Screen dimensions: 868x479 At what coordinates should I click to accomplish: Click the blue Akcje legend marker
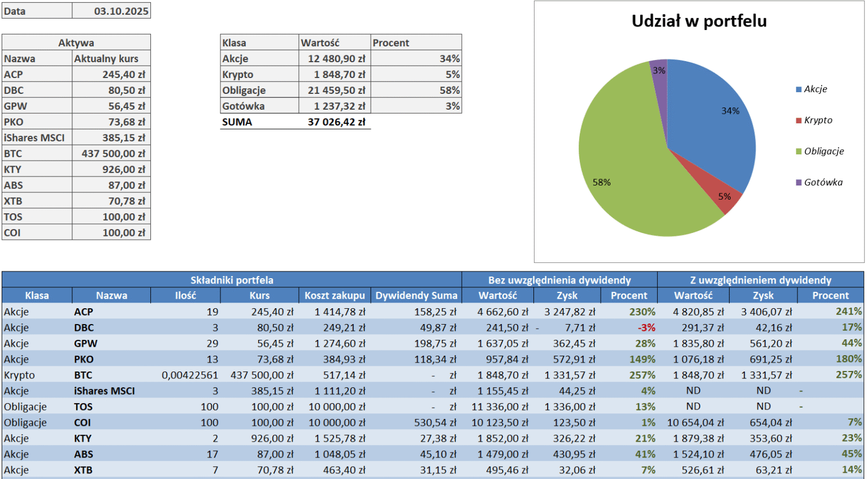798,89
